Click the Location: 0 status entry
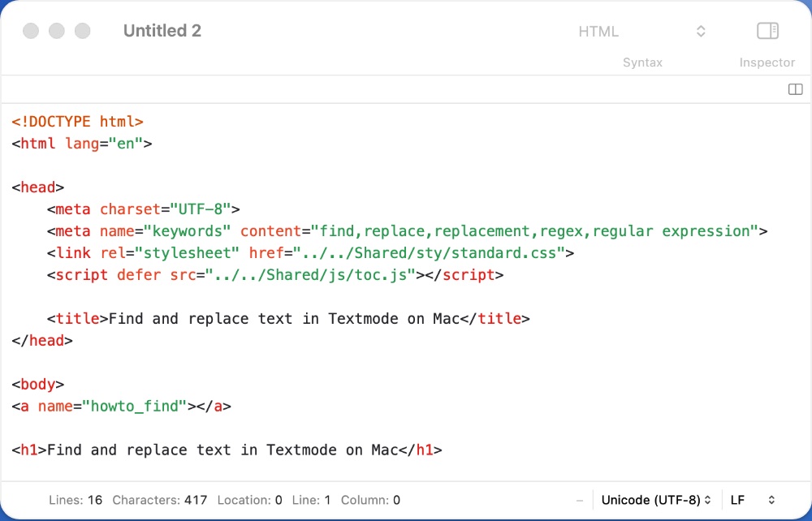812x521 pixels. (x=249, y=500)
